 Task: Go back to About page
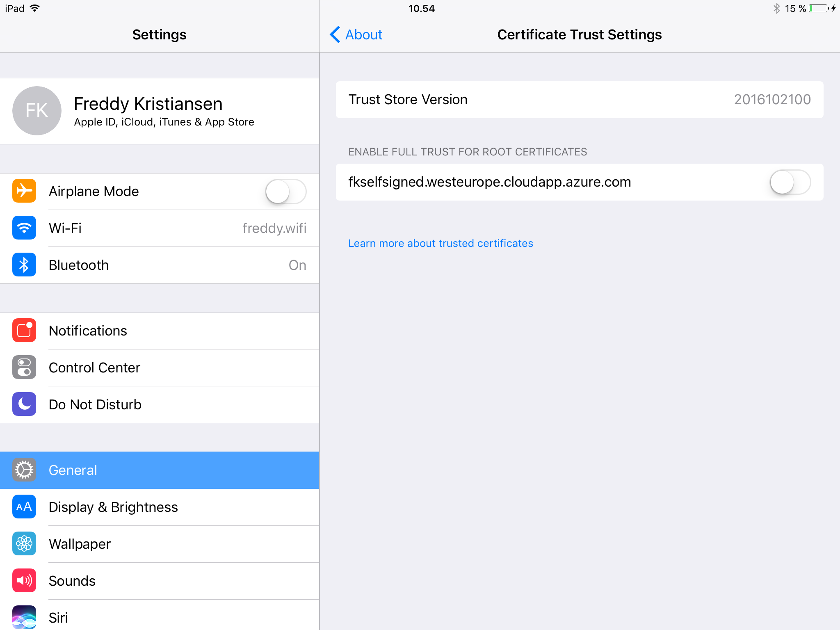click(356, 35)
